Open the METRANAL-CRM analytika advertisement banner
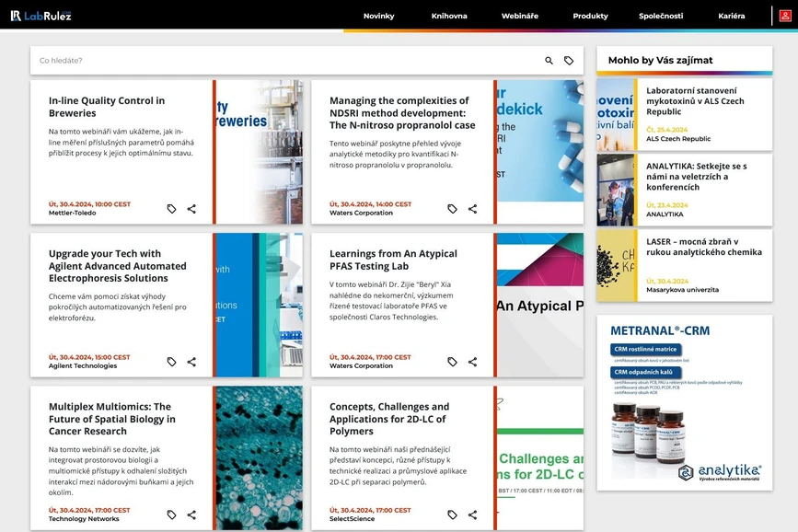798x532 pixels. (685, 403)
